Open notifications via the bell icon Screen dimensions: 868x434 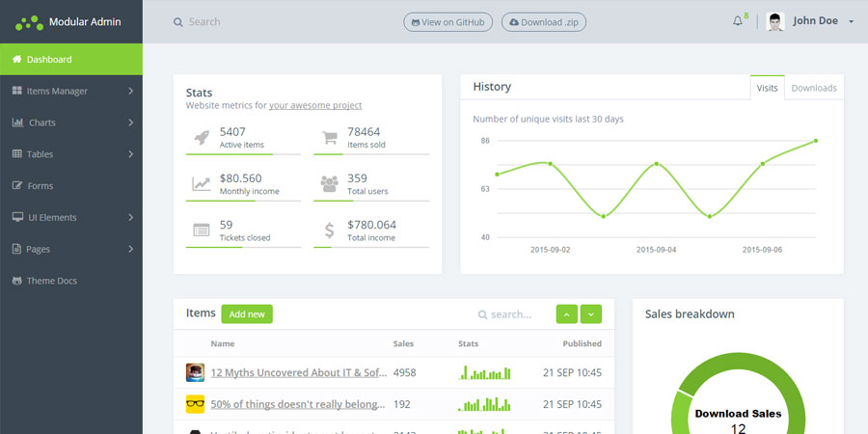point(738,21)
